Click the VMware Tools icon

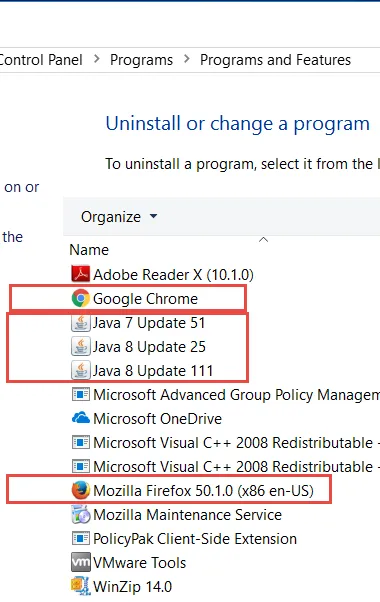pos(81,562)
